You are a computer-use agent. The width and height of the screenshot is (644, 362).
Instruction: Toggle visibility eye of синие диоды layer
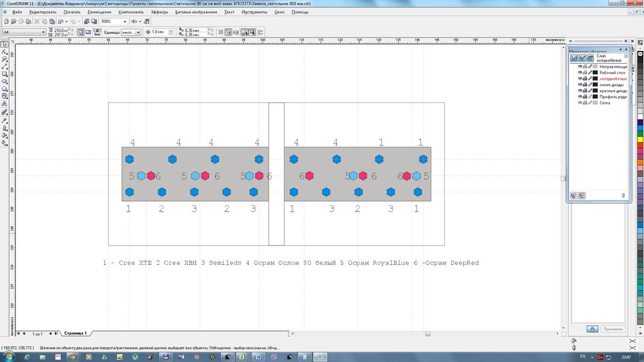580,85
